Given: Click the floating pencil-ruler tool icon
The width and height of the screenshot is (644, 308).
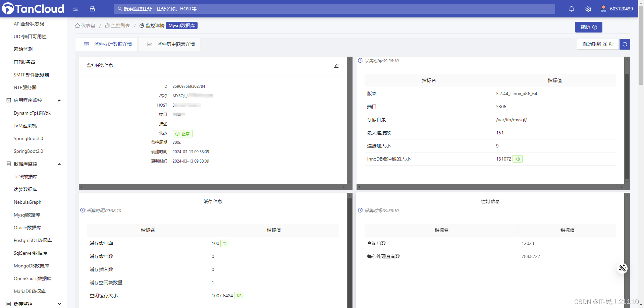Looking at the screenshot, I should (x=623, y=268).
